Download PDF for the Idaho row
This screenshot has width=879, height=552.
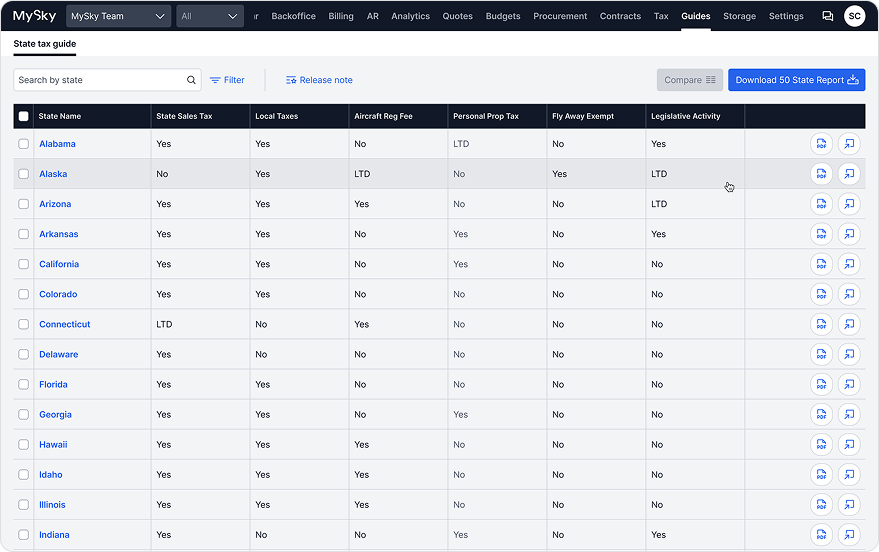pyautogui.click(x=821, y=475)
